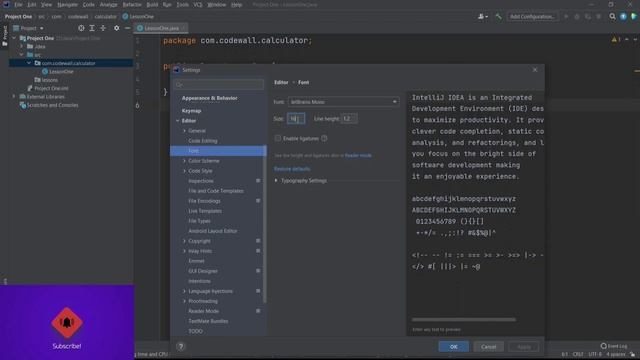Click the red Subscribe bell icon
Viewport: 640px width, 360px height.
coord(67,322)
